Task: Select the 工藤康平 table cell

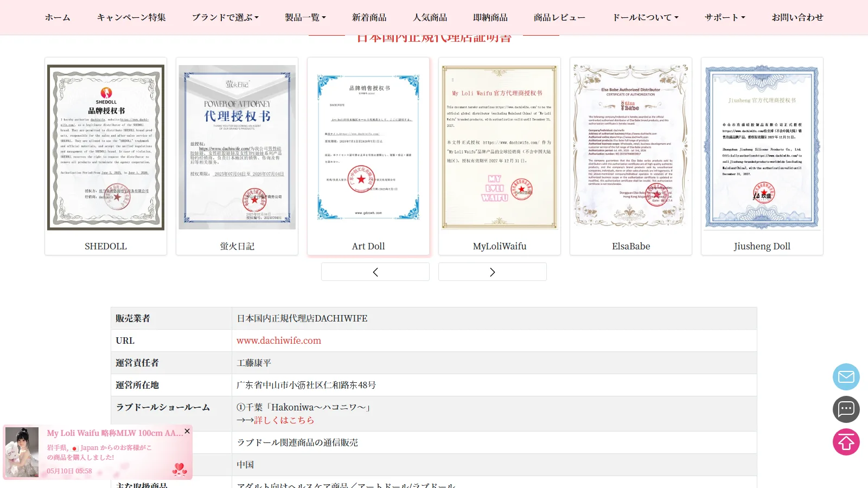Action: (x=494, y=363)
